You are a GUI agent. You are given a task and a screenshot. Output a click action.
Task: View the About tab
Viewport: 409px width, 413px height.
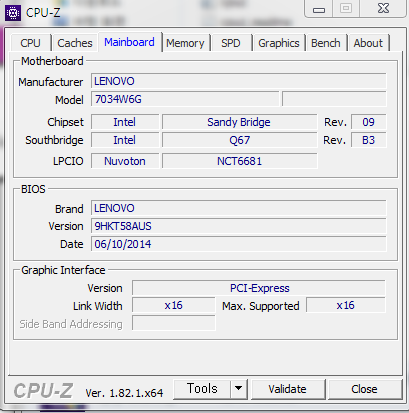coord(368,43)
